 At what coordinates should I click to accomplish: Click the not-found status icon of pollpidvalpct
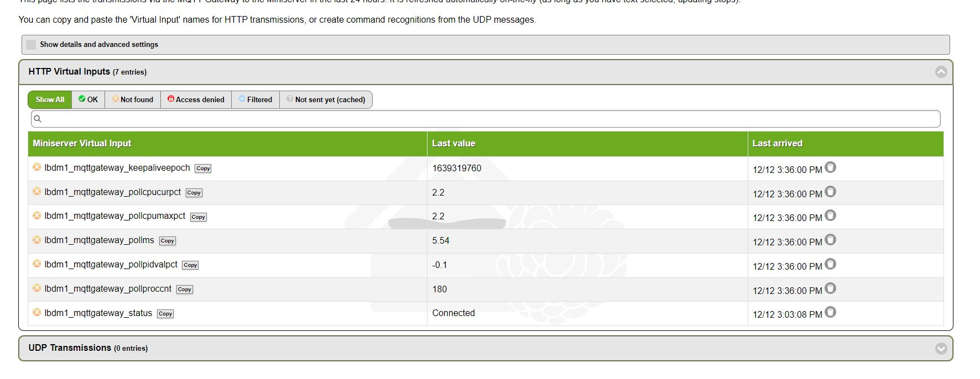37,264
